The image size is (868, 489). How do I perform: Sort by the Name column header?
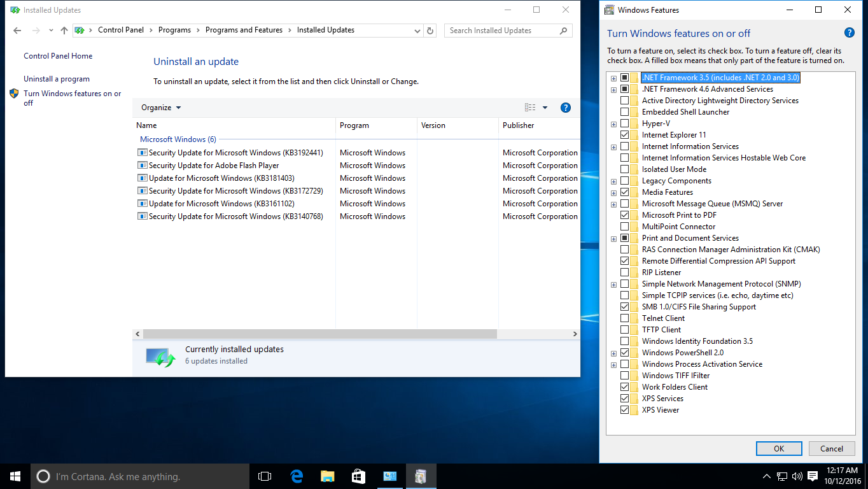(234, 125)
